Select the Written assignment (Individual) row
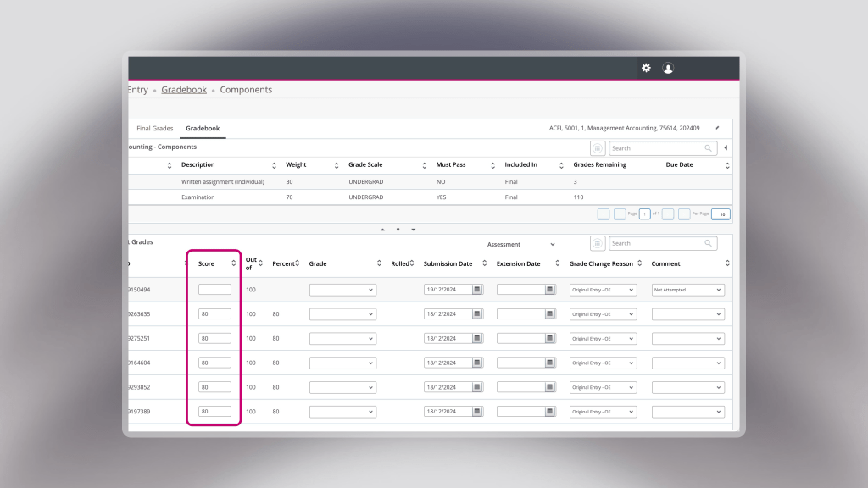The width and height of the screenshot is (868, 488). [x=430, y=181]
